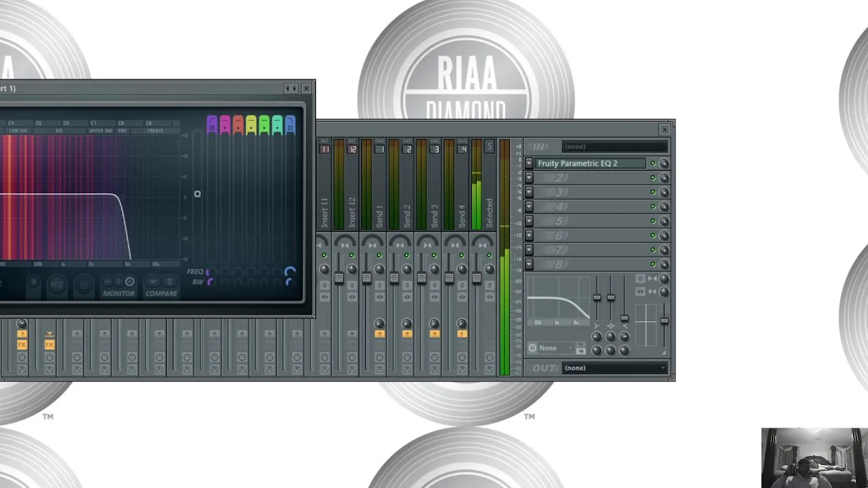Click the purple band 1 BW knob
868x488 pixels.
pos(210,282)
